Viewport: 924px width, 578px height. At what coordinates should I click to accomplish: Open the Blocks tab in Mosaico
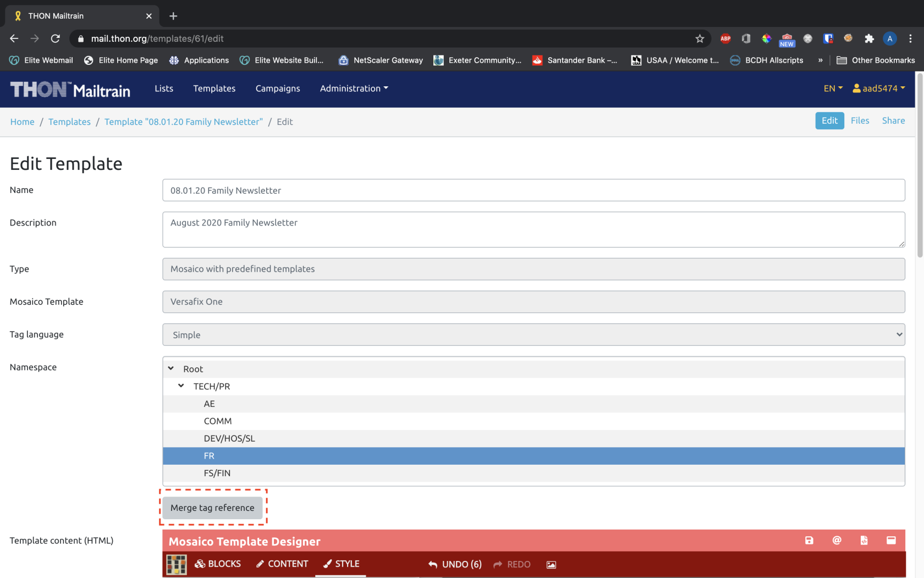click(x=218, y=564)
